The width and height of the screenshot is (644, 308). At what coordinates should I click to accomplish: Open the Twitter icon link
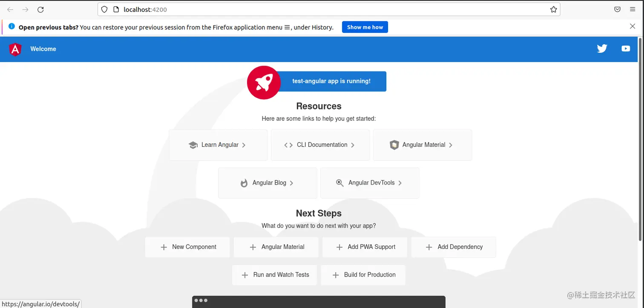(x=602, y=48)
